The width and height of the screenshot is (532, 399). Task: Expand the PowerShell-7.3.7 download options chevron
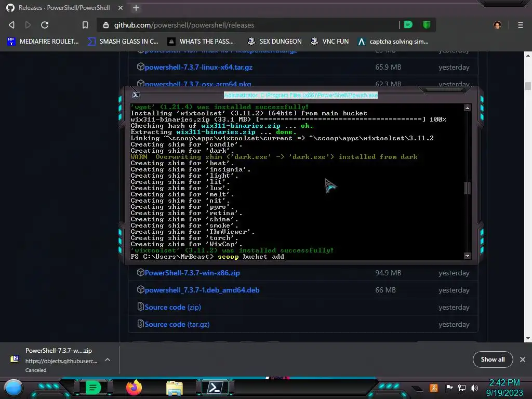click(108, 360)
